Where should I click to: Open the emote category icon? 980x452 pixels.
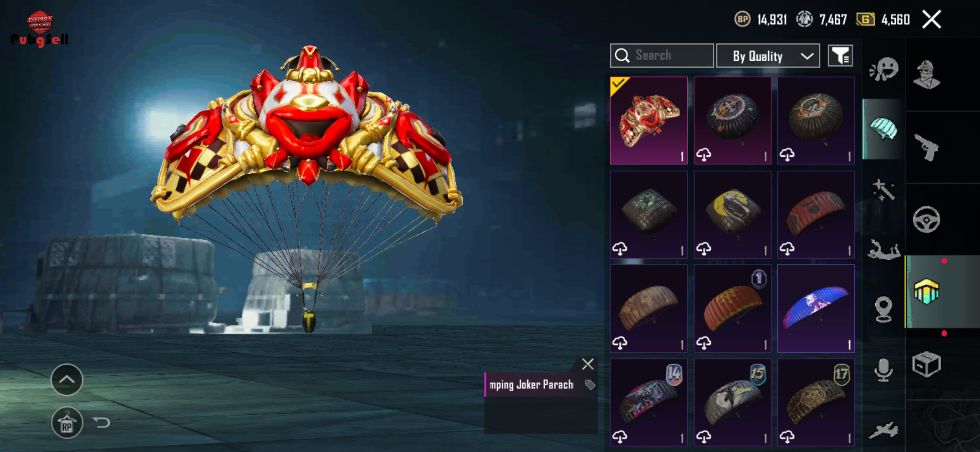pyautogui.click(x=884, y=69)
